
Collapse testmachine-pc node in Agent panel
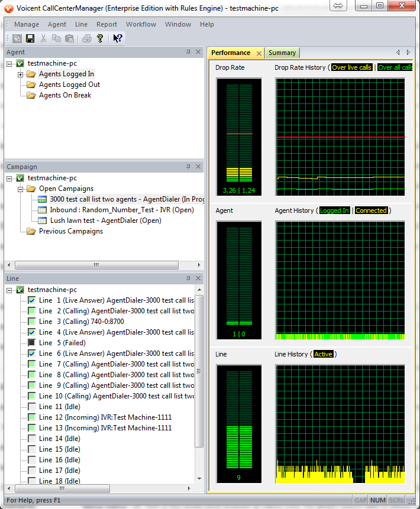(x=9, y=64)
